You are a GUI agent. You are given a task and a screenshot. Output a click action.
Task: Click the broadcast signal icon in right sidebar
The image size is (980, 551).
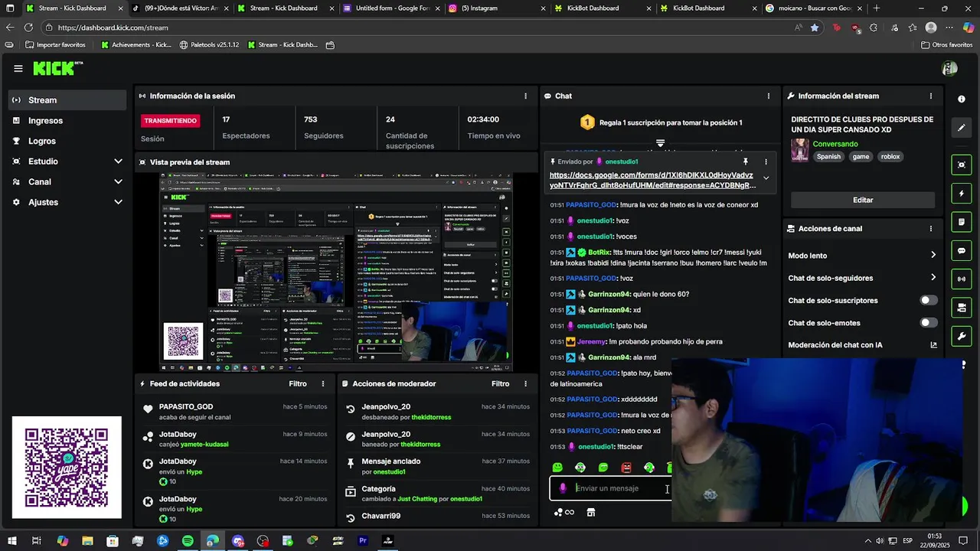tap(961, 279)
